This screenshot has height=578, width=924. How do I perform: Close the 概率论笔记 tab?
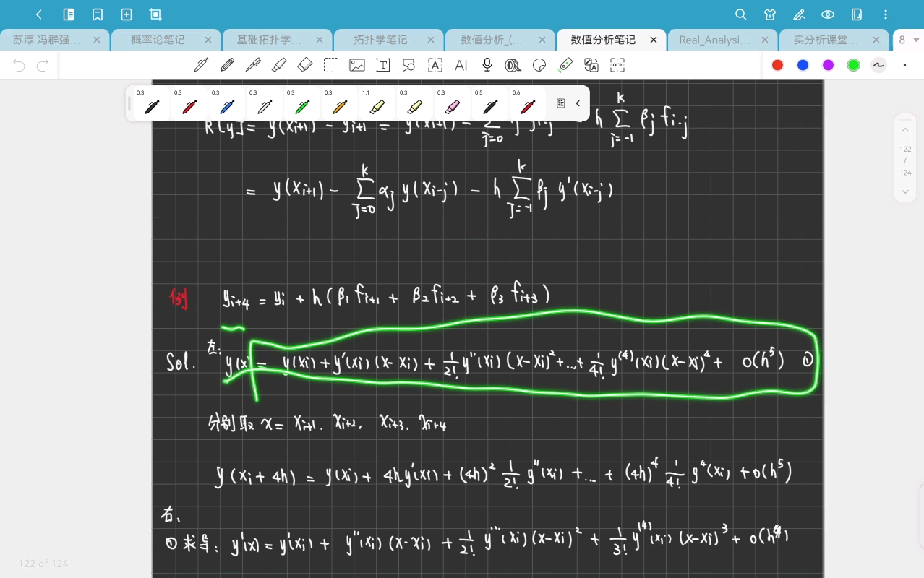208,40
